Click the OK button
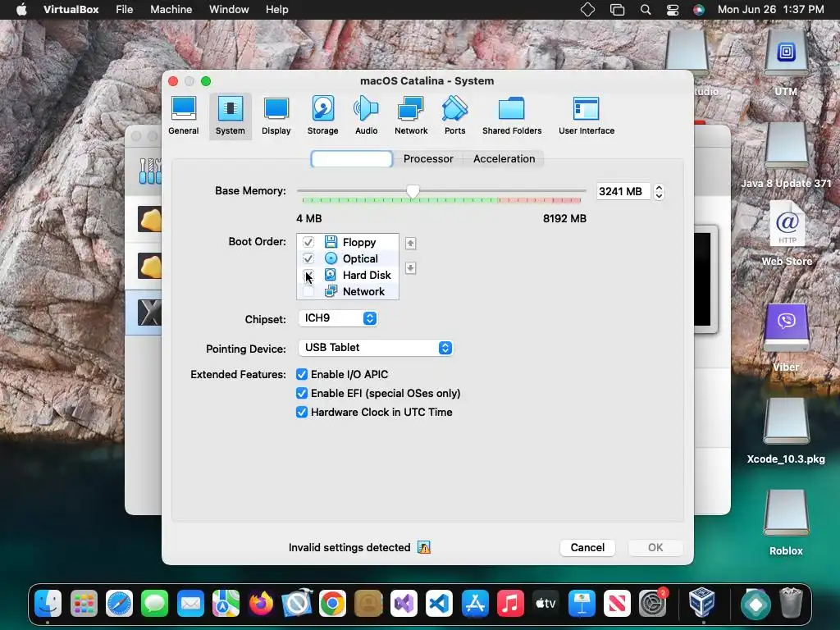Viewport: 840px width, 630px height. 655,547
